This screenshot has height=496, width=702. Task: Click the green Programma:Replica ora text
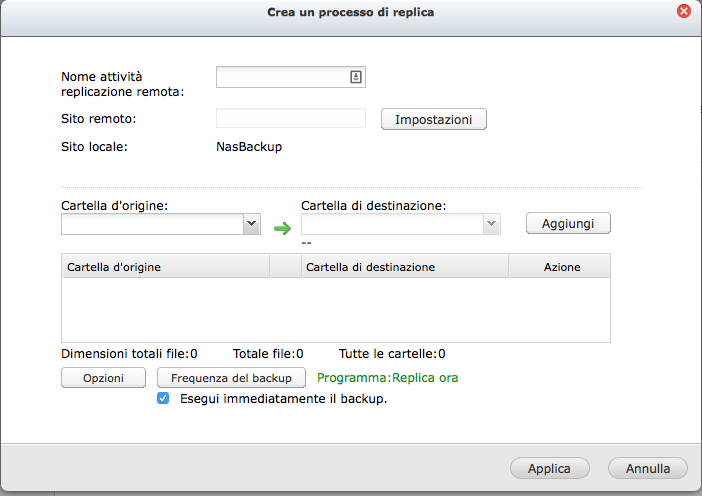tap(387, 378)
